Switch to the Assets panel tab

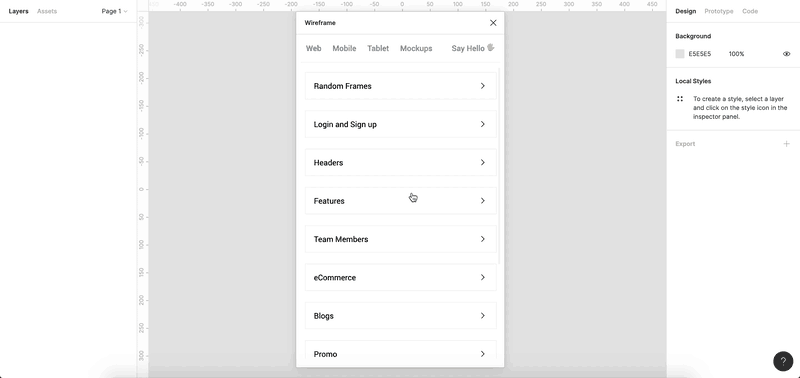(x=47, y=11)
